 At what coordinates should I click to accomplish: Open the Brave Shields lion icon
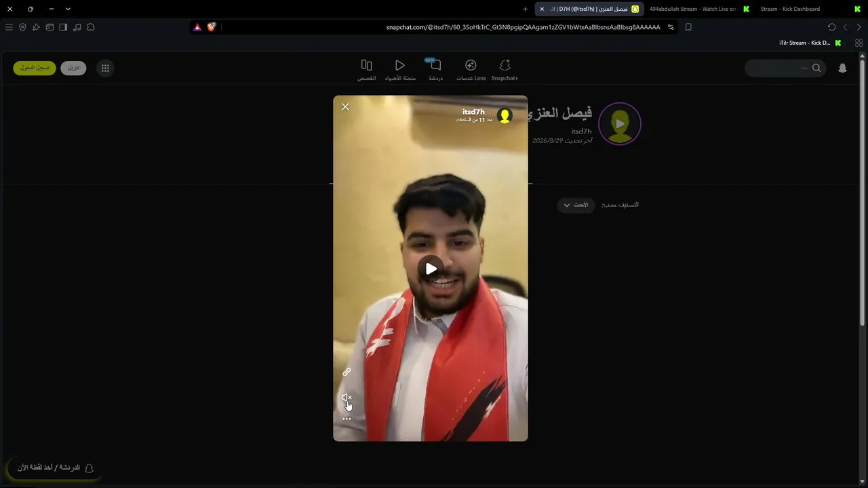(x=211, y=27)
